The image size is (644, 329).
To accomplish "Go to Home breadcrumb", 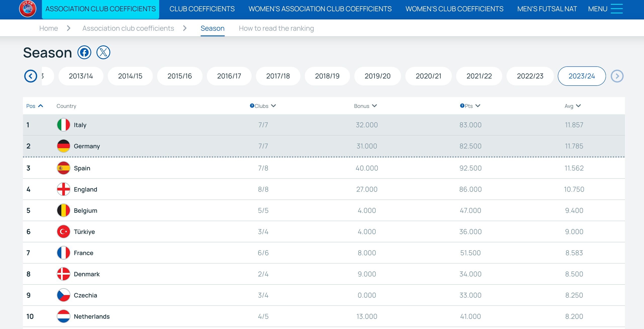I will (x=49, y=28).
